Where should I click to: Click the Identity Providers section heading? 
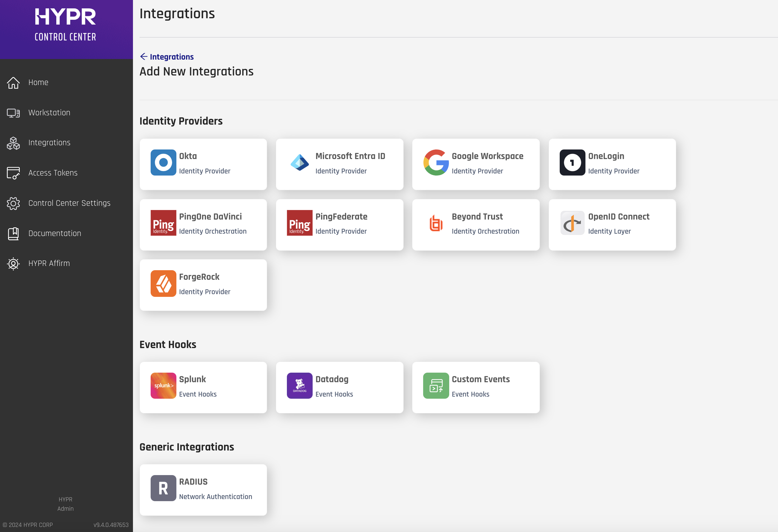pyautogui.click(x=181, y=121)
